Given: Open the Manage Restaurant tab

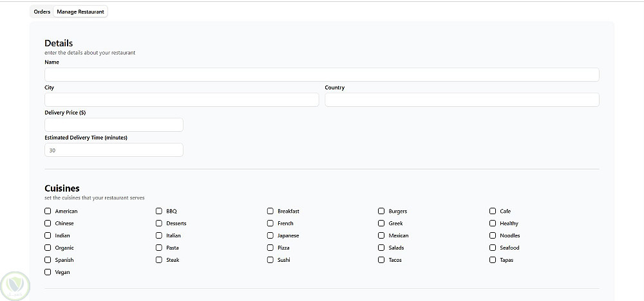Looking at the screenshot, I should [80, 12].
